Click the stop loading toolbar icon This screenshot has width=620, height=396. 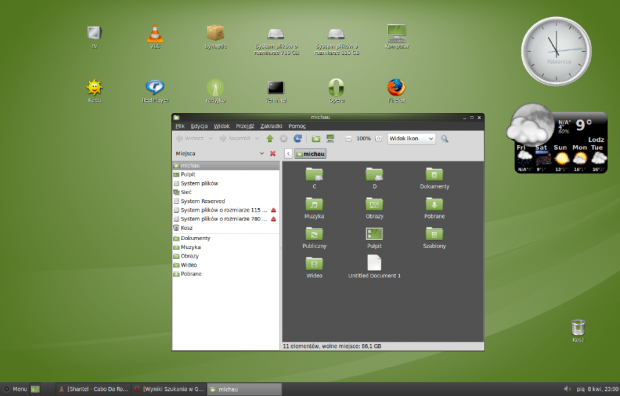click(284, 138)
